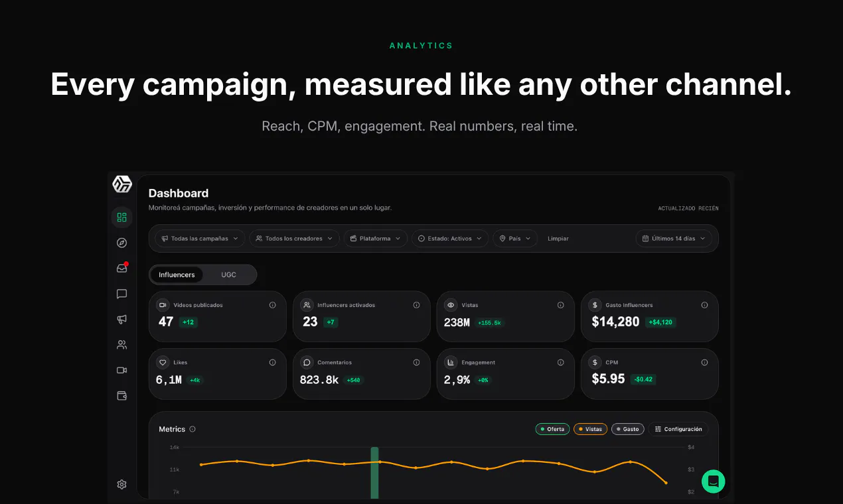Click the Dashboard page title
This screenshot has height=504, width=843.
tap(179, 193)
